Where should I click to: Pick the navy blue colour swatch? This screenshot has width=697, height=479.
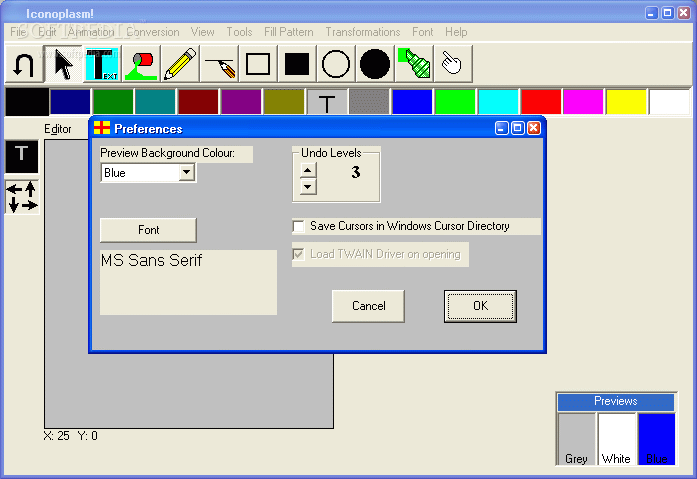70,102
